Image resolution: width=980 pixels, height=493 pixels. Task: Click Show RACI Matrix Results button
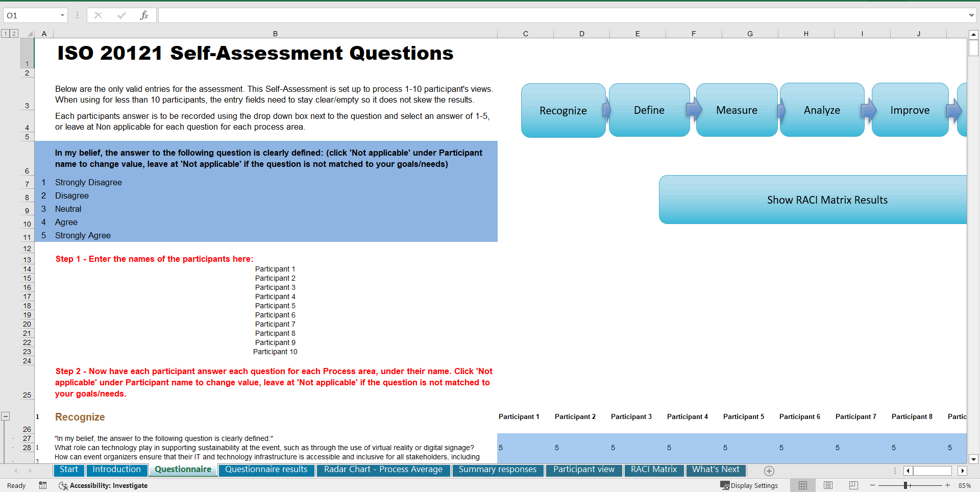813,200
